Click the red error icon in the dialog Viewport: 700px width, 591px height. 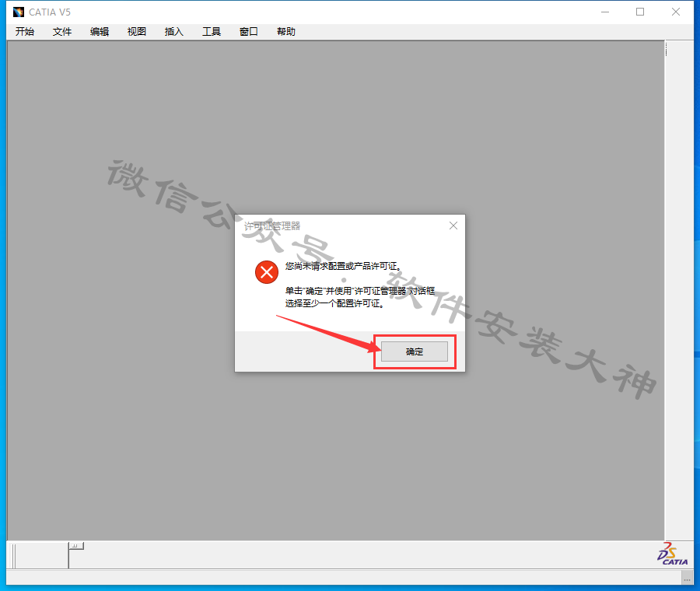(267, 272)
